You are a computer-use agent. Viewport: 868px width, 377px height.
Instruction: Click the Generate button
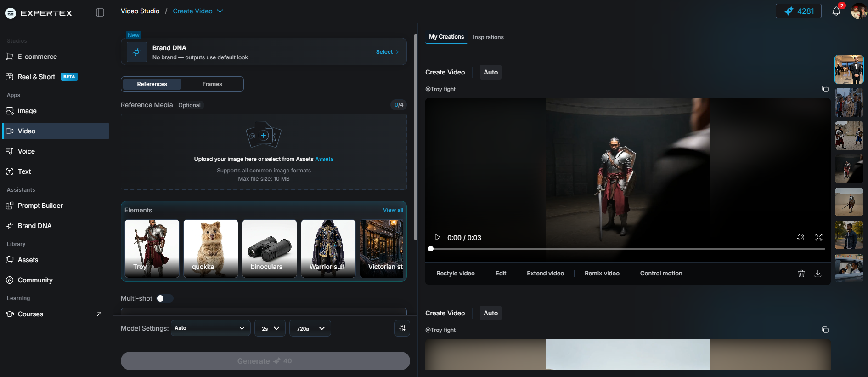click(265, 361)
